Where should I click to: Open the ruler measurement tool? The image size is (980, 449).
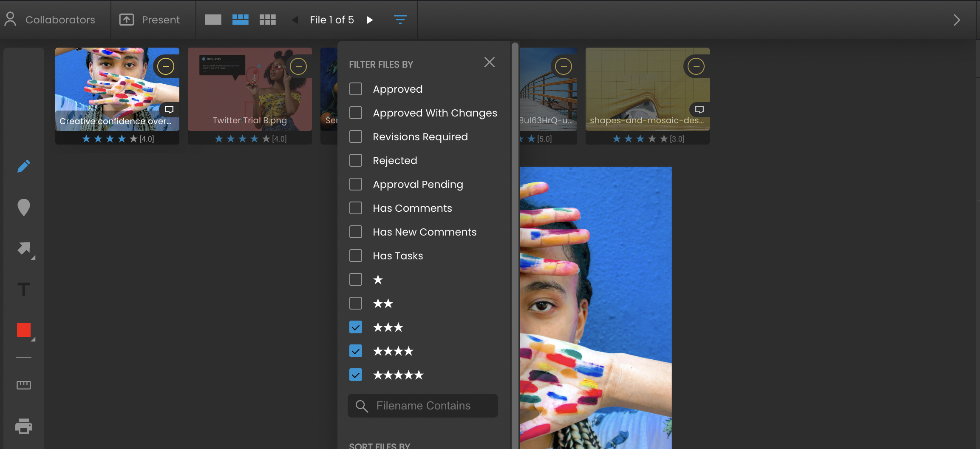click(24, 385)
